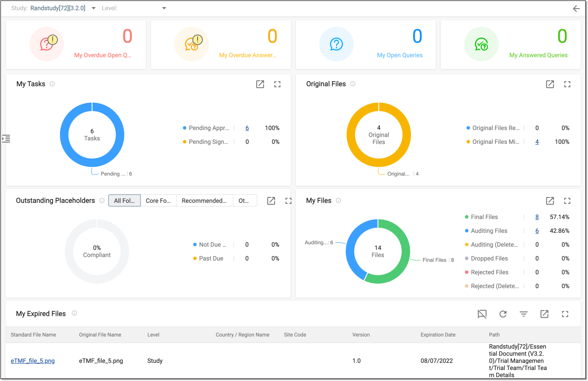The image size is (588, 381).
Task: Click the back arrow at top right
Action: (576, 8)
